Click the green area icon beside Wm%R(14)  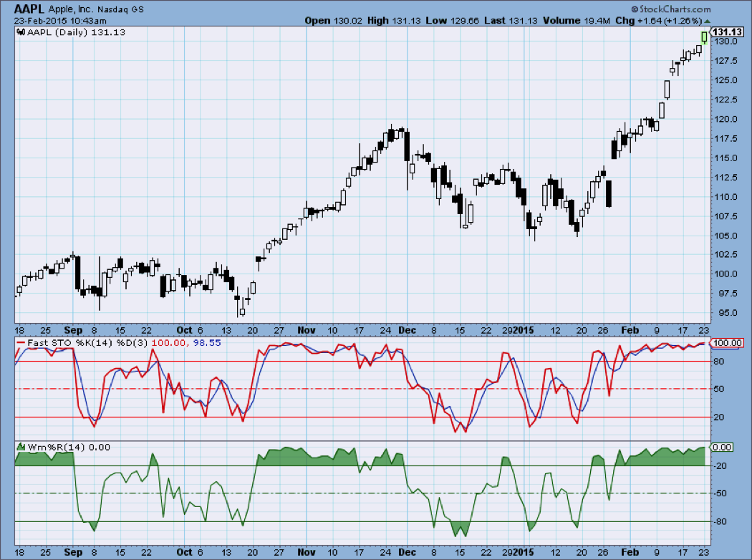tap(21, 448)
